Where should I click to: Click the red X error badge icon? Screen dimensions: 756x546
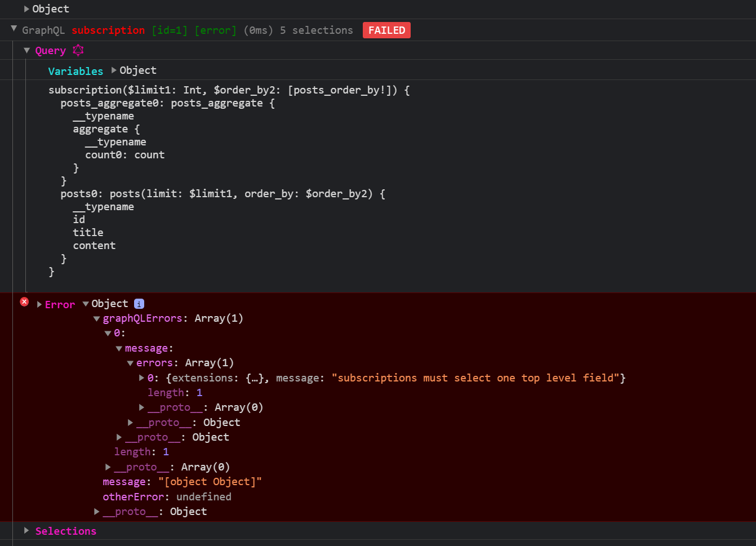coord(24,302)
